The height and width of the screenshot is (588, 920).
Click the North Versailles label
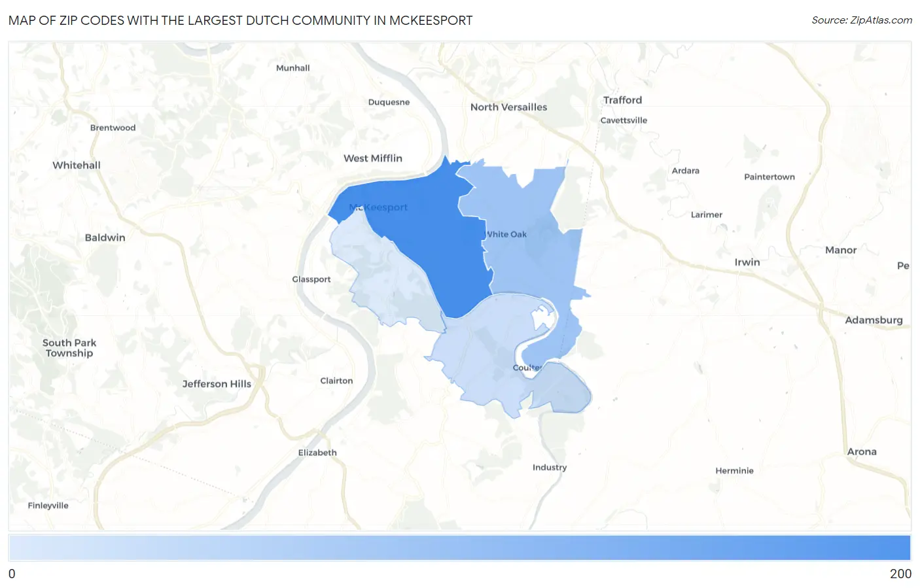508,107
